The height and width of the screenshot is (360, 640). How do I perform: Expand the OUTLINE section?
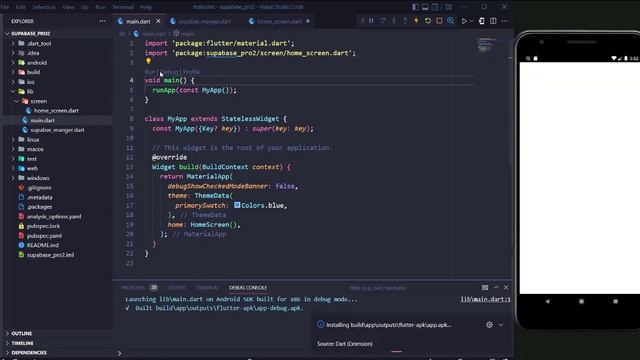click(21, 333)
